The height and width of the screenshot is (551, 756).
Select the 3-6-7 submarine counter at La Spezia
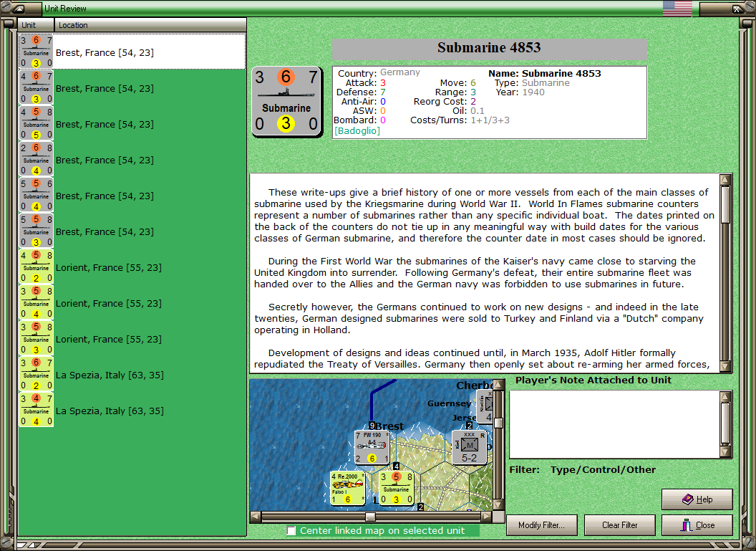pos(37,374)
